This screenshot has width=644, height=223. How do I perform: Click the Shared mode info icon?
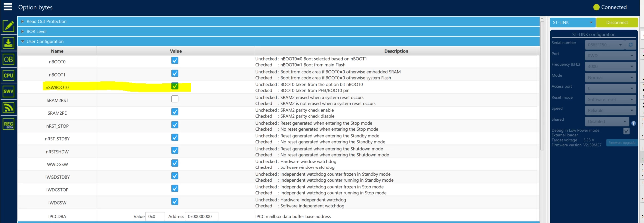[634, 123]
